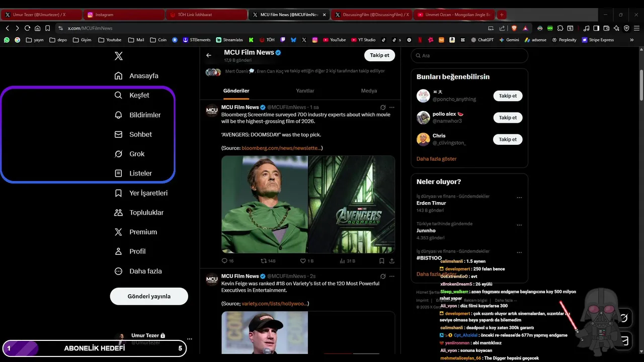Open new browser tab with plus
Image resolution: width=644 pixels, height=362 pixels.
coord(502,15)
